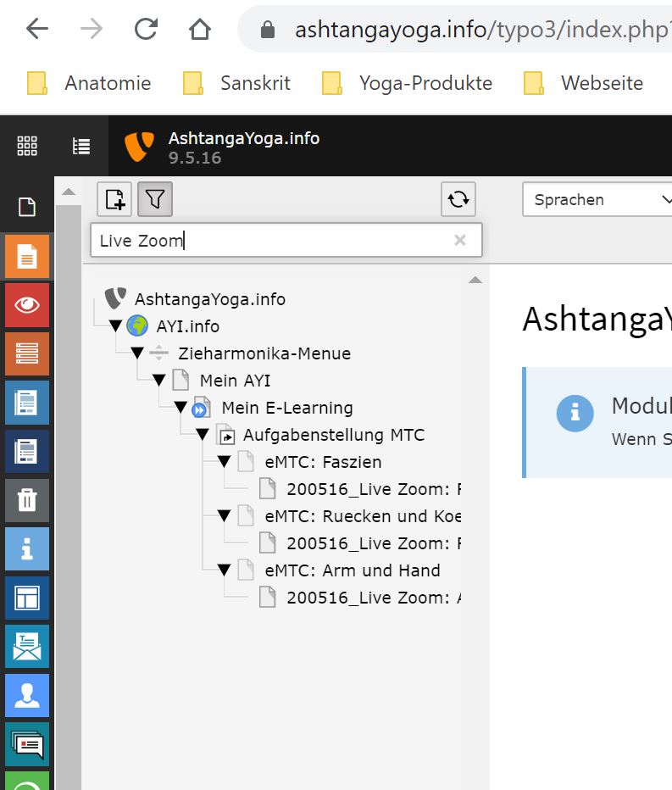Collapse the Aufgabenstellung MTC node
This screenshot has height=790, width=672.
click(x=202, y=435)
